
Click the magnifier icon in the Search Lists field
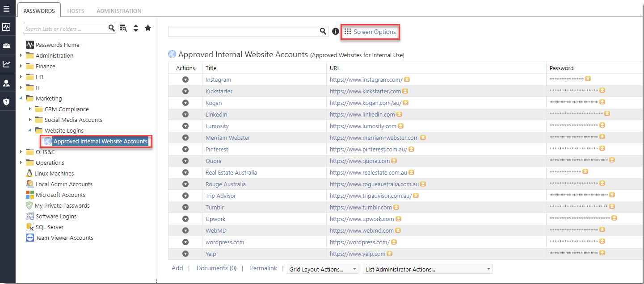[111, 28]
